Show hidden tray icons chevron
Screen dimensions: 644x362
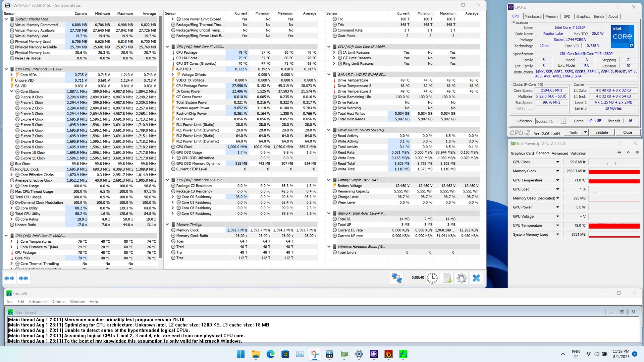click(563, 354)
